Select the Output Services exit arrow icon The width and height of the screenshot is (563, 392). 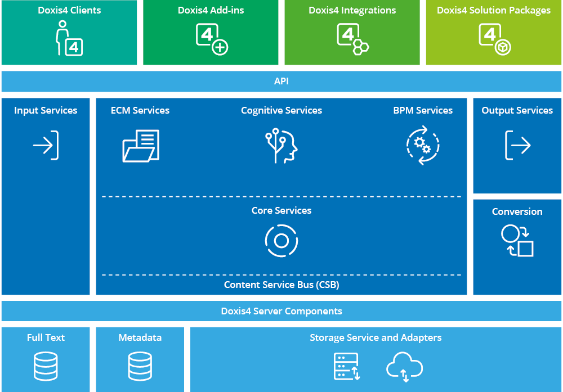517,145
